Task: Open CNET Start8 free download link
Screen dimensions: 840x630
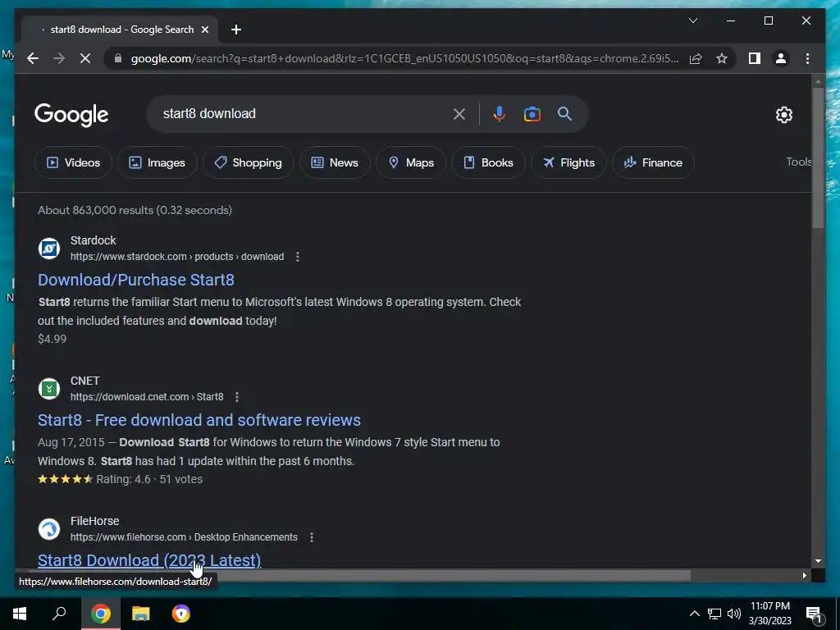Action: click(199, 420)
